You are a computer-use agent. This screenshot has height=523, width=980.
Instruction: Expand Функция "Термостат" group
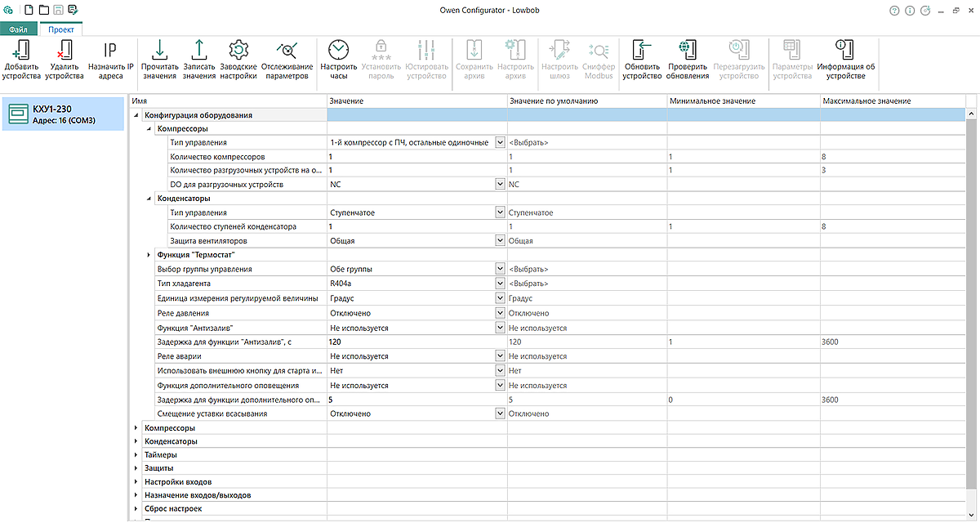click(149, 255)
